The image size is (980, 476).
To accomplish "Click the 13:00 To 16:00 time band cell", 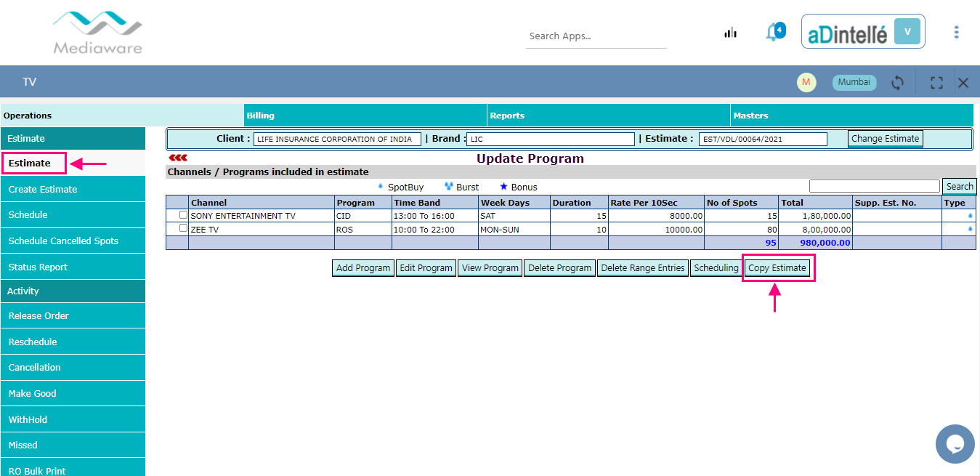I will 434,216.
